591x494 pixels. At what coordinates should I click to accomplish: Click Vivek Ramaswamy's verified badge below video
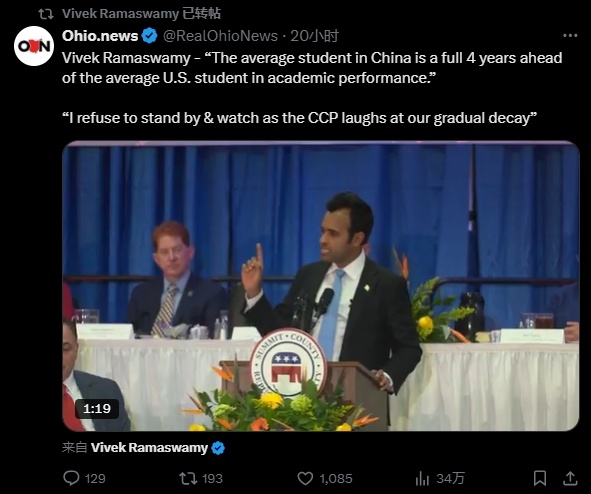tap(218, 448)
